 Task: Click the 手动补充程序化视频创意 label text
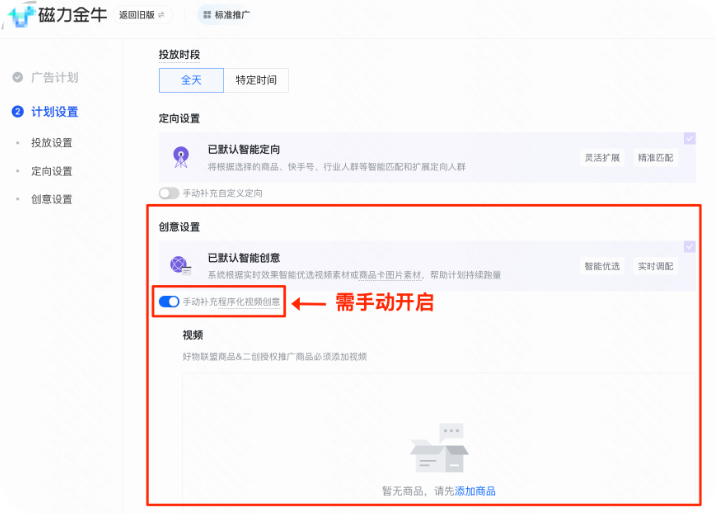point(232,302)
